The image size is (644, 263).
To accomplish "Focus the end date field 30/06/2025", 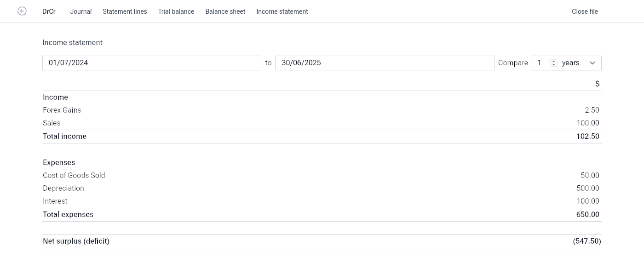I will pyautogui.click(x=385, y=63).
